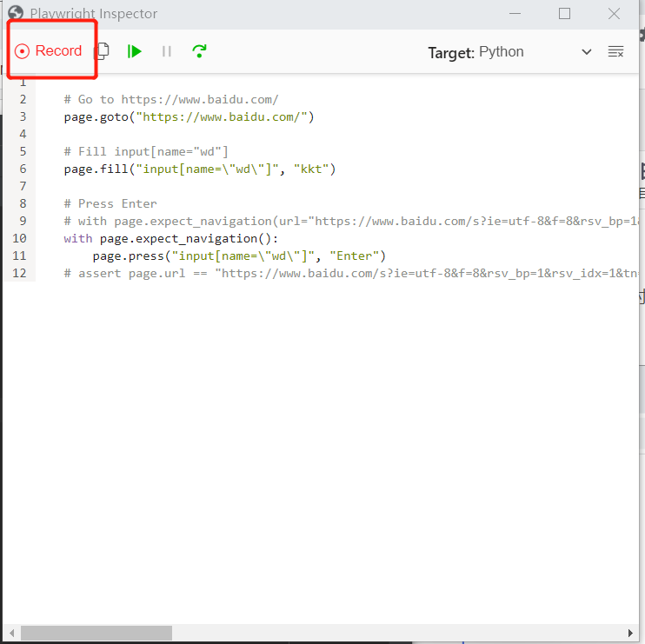Click line number 3 in gutter
The width and height of the screenshot is (645, 644).
click(23, 116)
